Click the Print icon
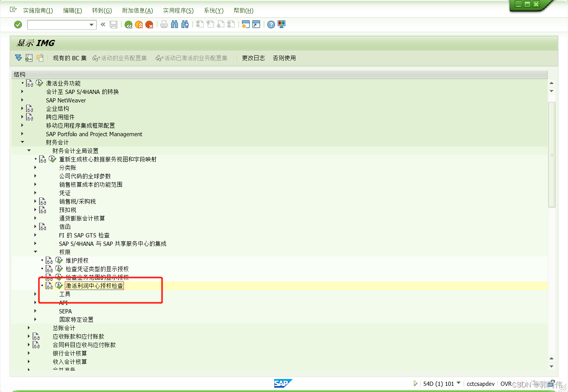The image size is (568, 392). (x=164, y=25)
